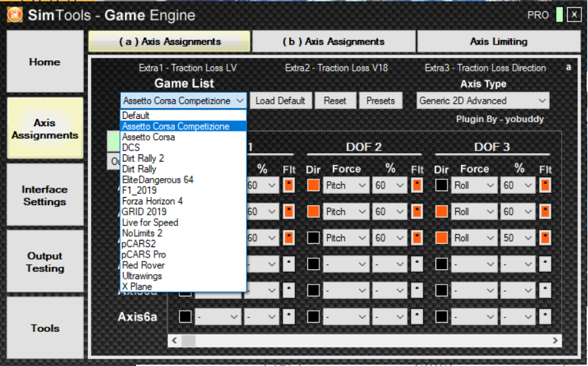Open DOF 3 Flt filter in fifth axis row
The height and width of the screenshot is (366, 588).
[x=545, y=290]
